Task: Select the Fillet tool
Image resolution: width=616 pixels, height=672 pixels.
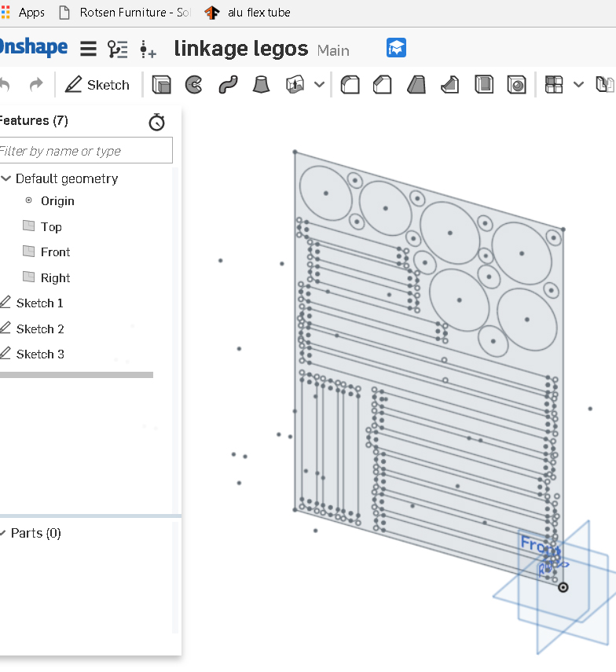Action: pyautogui.click(x=350, y=84)
